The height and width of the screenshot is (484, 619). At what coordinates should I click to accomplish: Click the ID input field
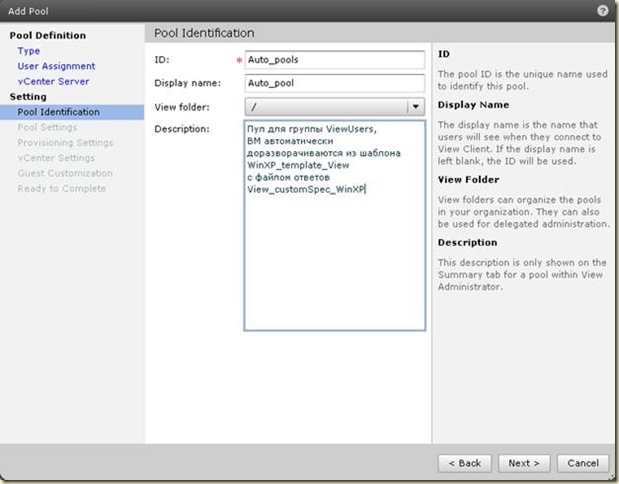click(334, 60)
